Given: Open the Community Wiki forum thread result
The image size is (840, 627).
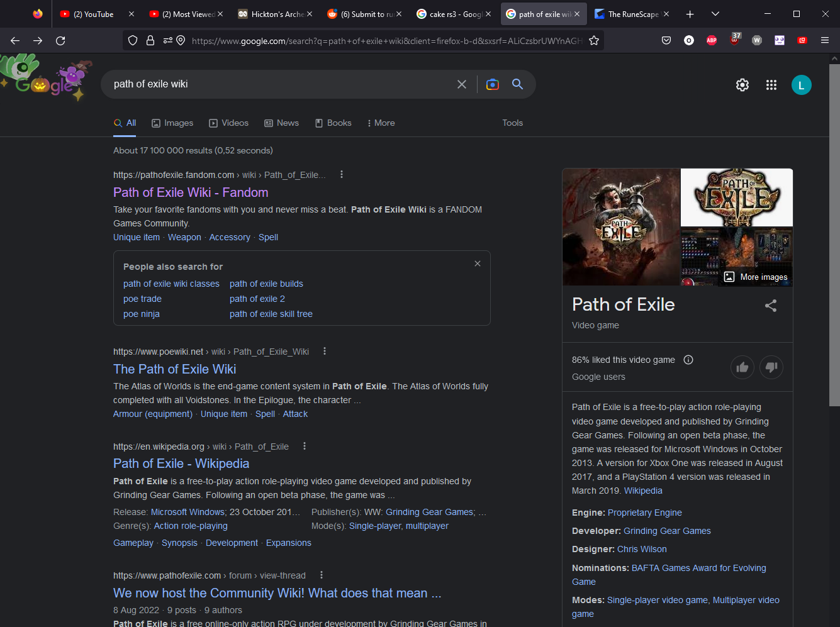Looking at the screenshot, I should tap(277, 593).
